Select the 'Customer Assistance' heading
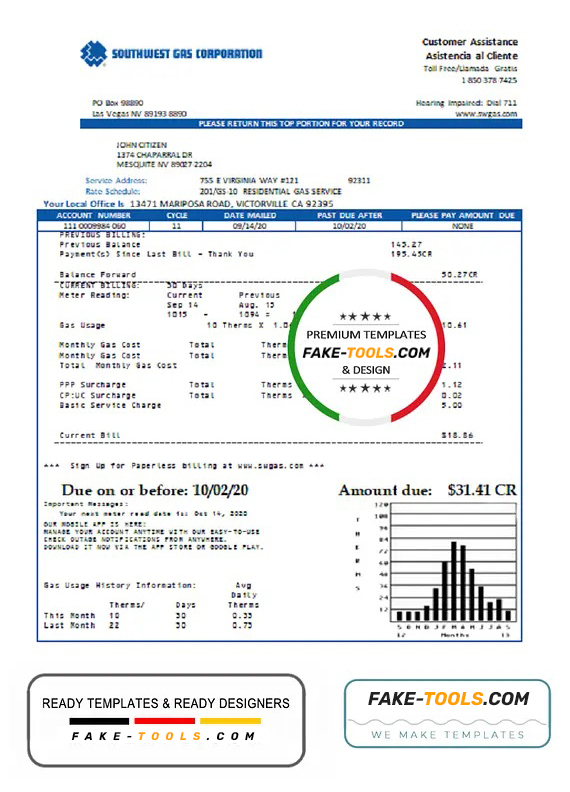 pos(469,42)
